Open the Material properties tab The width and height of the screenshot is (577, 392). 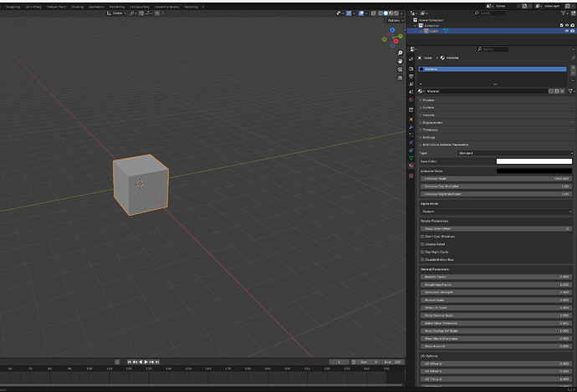click(x=411, y=165)
